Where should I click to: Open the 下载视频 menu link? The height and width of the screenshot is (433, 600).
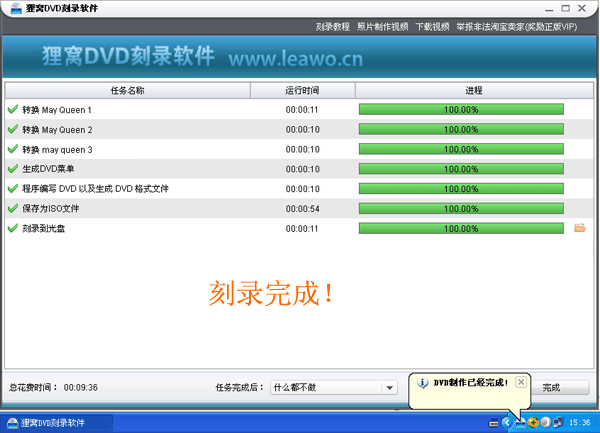pos(432,27)
